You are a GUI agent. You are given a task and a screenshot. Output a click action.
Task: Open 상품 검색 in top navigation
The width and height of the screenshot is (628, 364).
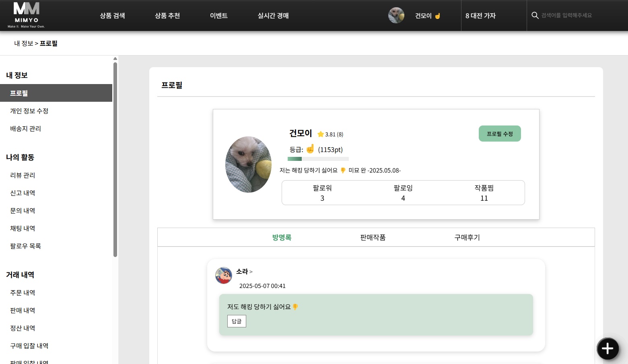pos(112,16)
